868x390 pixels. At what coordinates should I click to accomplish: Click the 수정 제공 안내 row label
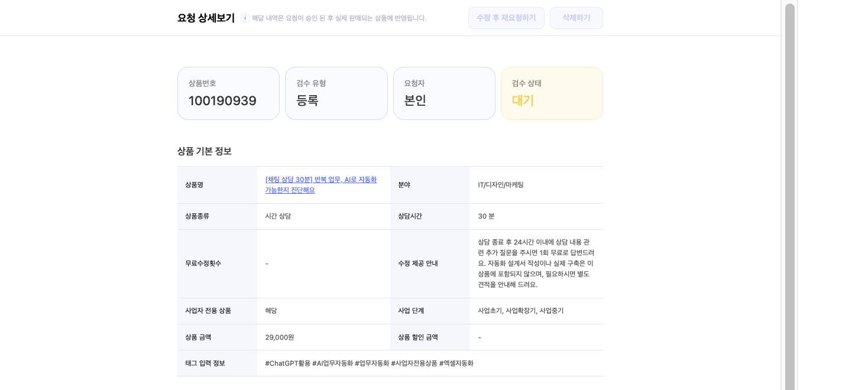pos(418,264)
